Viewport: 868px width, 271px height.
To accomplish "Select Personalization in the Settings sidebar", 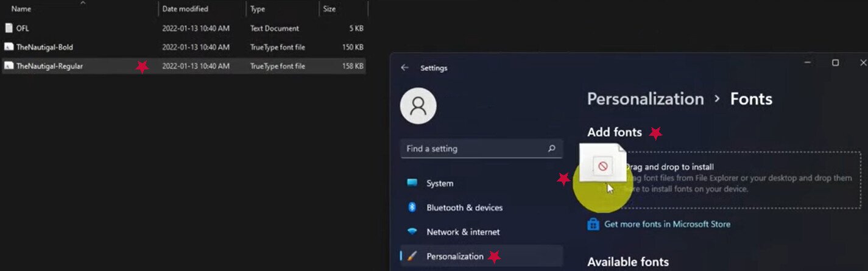I will [x=481, y=256].
